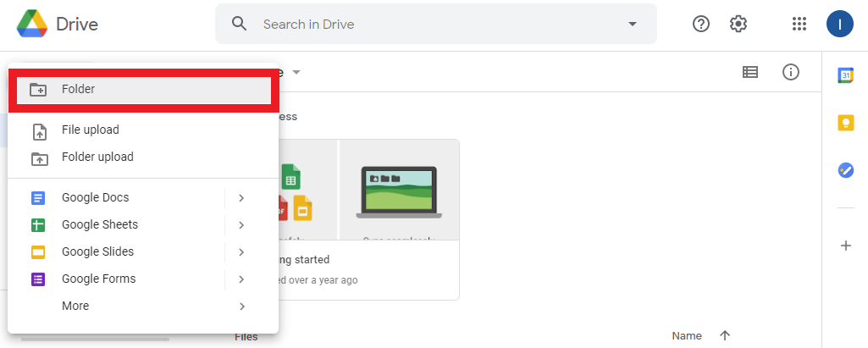Switch to list layout view

pyautogui.click(x=750, y=72)
